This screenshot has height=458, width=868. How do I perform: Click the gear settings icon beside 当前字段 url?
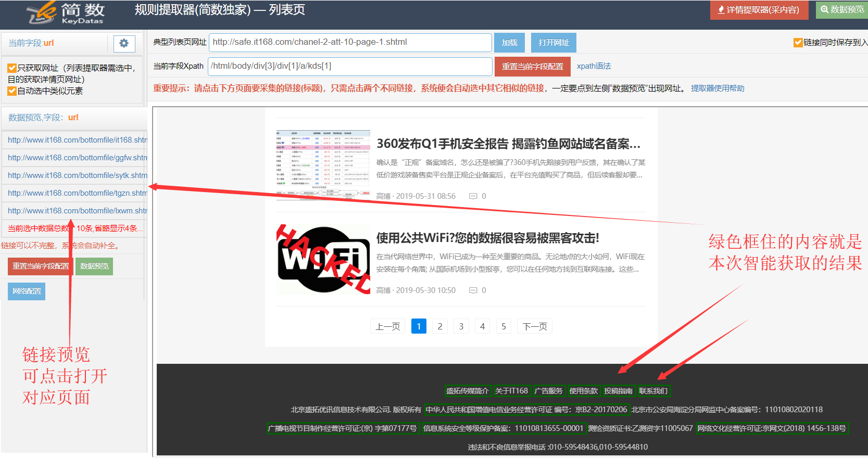[x=124, y=44]
